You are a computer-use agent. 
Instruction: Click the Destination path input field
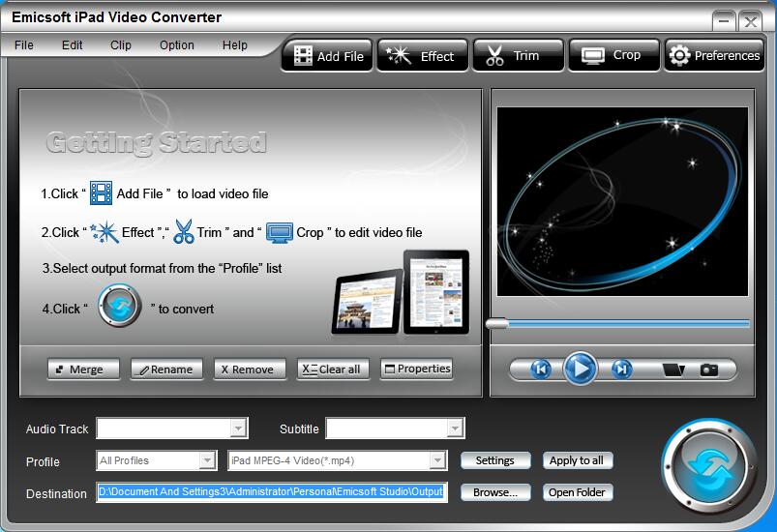click(x=272, y=492)
